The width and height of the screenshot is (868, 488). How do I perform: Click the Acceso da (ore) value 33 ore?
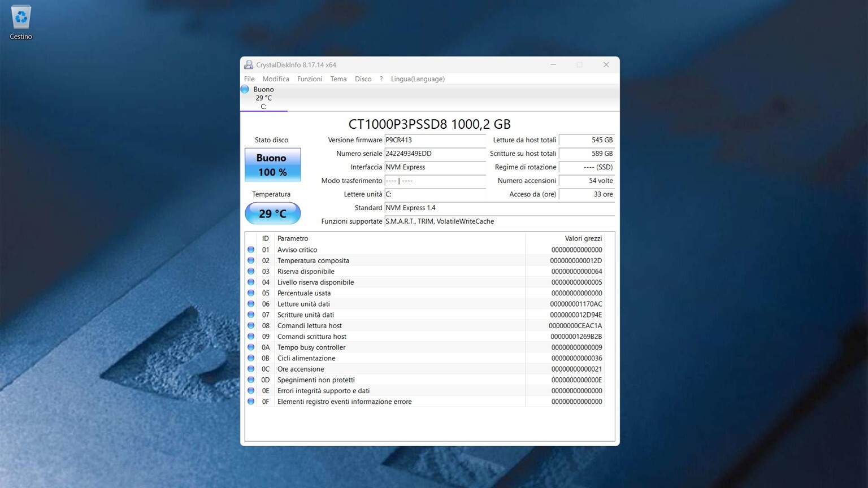click(x=587, y=194)
